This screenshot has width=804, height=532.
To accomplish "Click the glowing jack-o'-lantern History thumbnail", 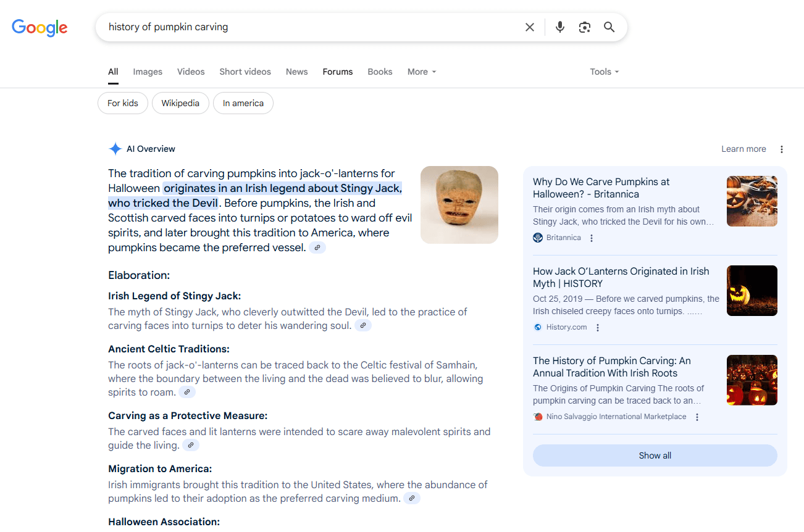I will click(x=752, y=291).
